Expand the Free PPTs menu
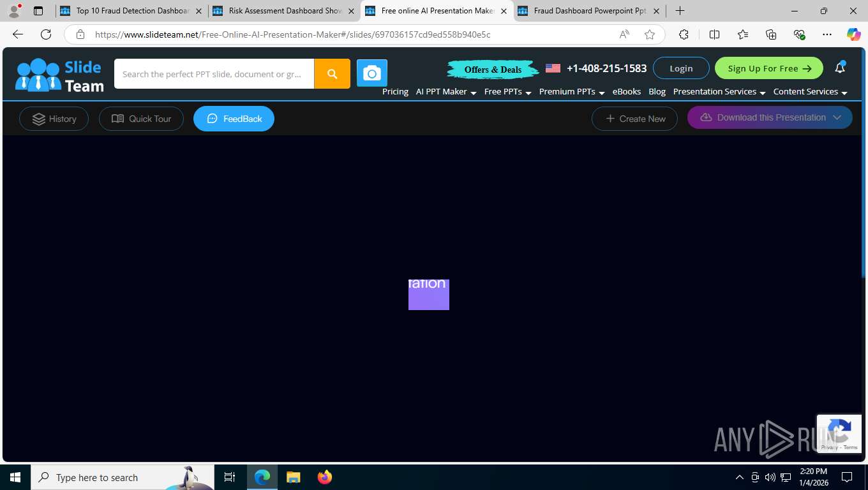The image size is (868, 490). (507, 91)
